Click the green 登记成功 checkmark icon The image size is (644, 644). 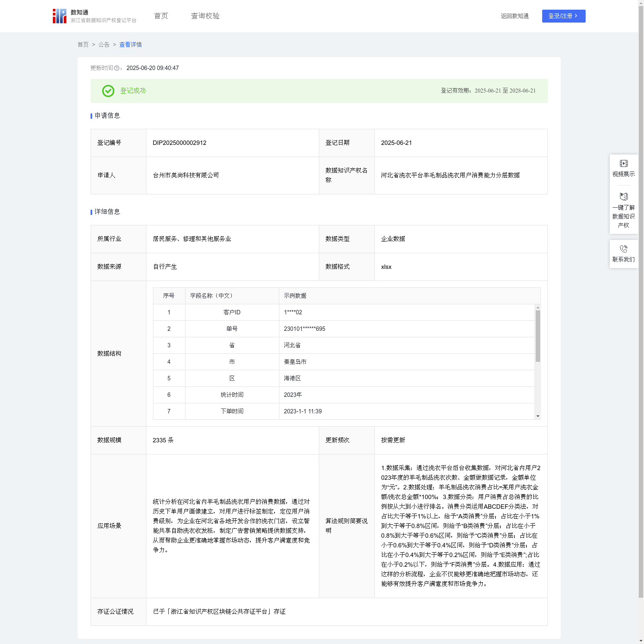click(108, 91)
